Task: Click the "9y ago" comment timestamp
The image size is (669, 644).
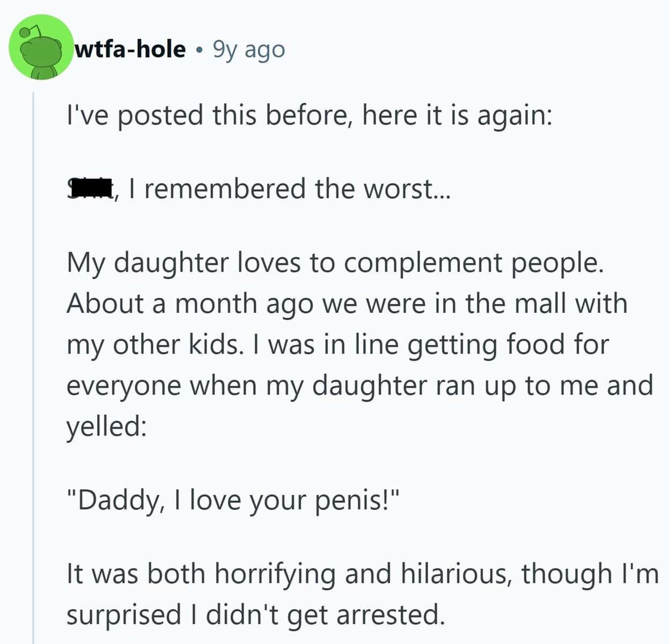Action: click(x=249, y=49)
